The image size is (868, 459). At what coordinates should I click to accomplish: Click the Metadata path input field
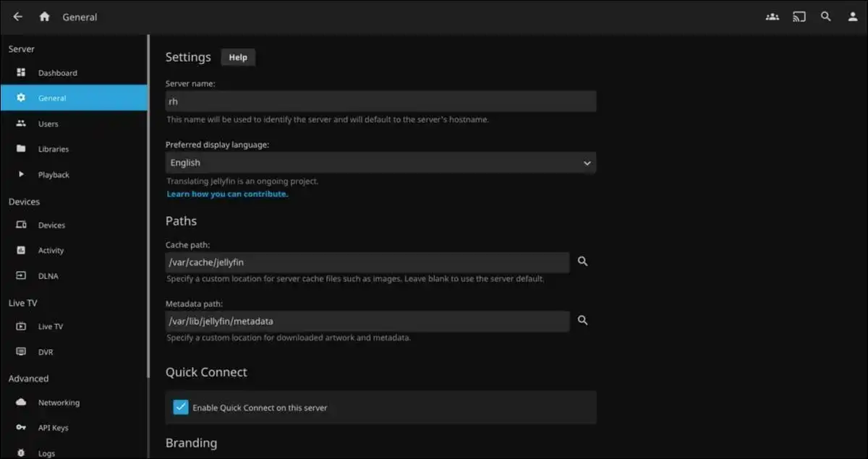(367, 320)
